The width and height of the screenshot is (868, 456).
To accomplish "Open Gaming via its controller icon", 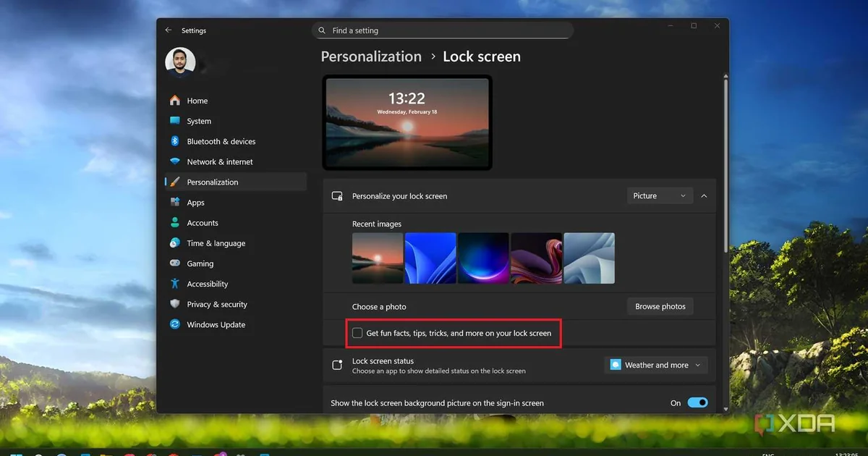I will 175,263.
